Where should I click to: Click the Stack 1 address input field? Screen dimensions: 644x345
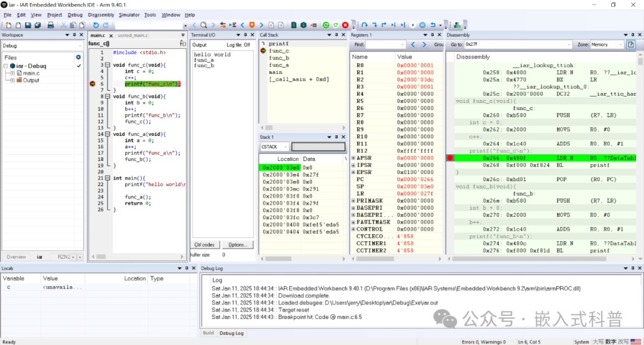point(318,147)
